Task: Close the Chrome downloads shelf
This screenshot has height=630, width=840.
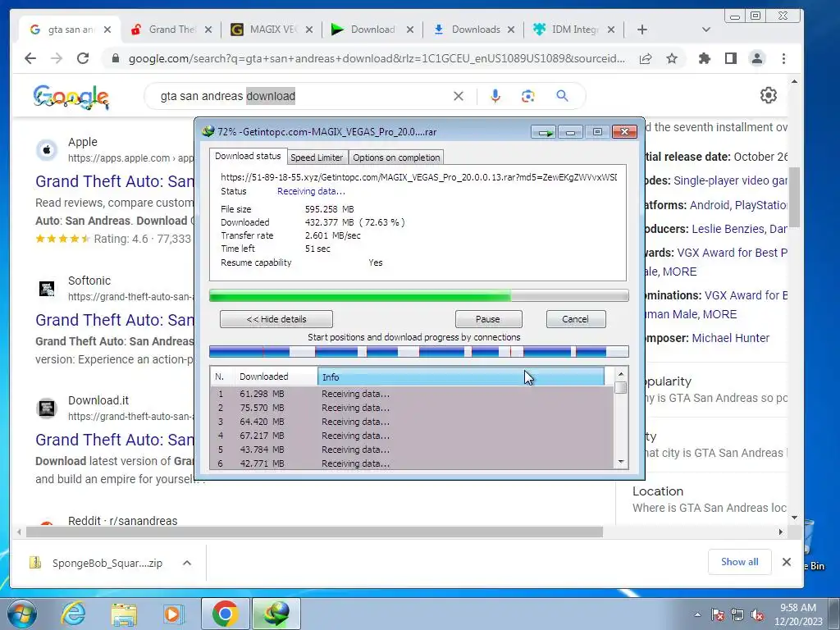Action: 787,561
